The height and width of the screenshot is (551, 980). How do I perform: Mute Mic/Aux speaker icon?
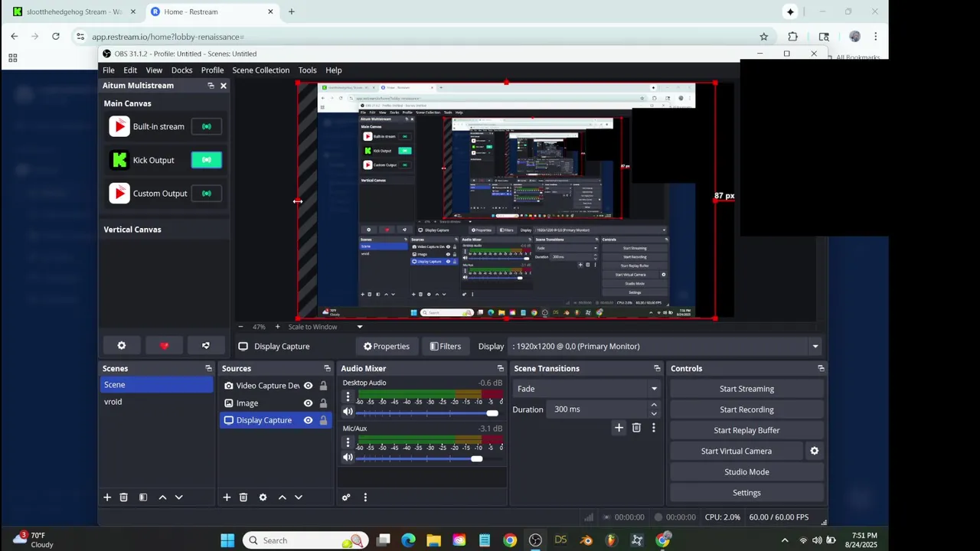point(348,458)
